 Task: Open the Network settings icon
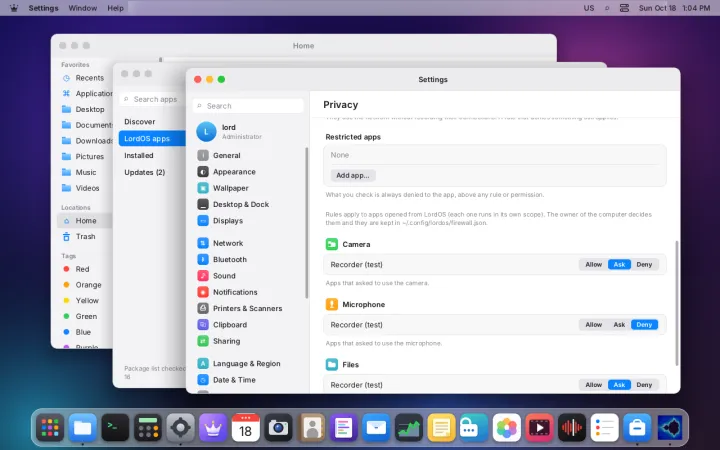coord(202,243)
